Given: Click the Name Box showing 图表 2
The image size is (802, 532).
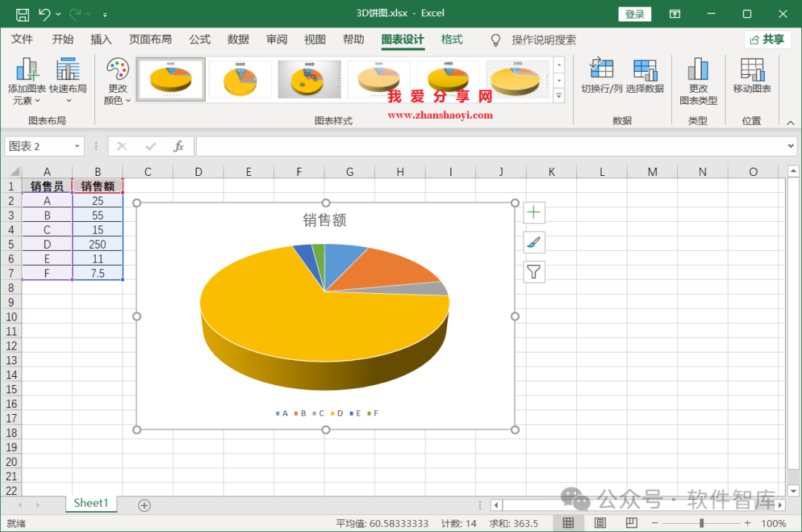Looking at the screenshot, I should (x=39, y=147).
